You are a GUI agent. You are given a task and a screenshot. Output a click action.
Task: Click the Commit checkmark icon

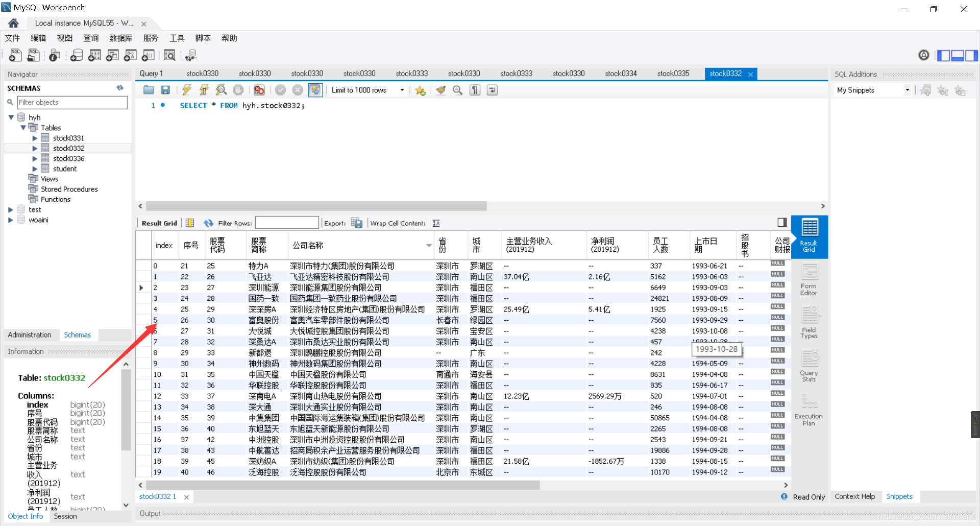pos(280,90)
